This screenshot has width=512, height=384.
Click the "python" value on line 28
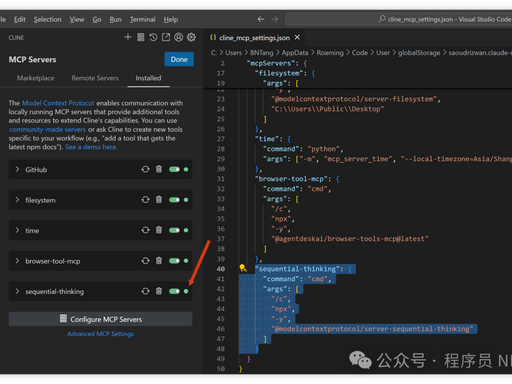tap(323, 149)
